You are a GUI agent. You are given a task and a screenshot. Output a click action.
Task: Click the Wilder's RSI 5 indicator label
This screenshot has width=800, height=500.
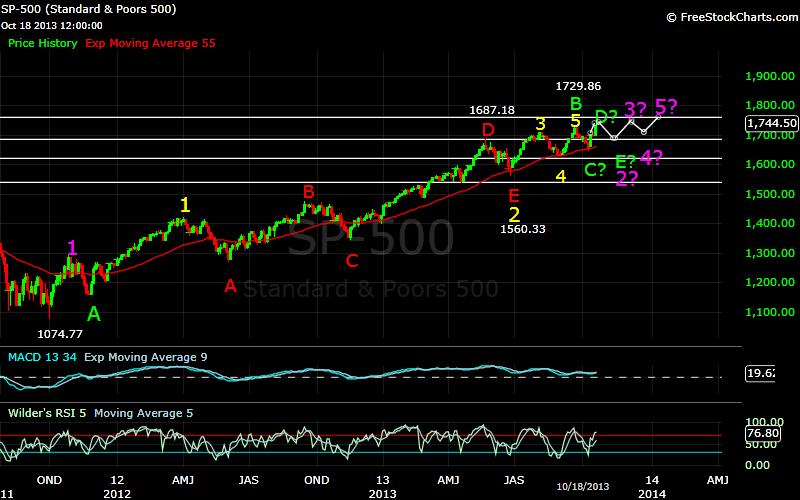[x=47, y=413]
